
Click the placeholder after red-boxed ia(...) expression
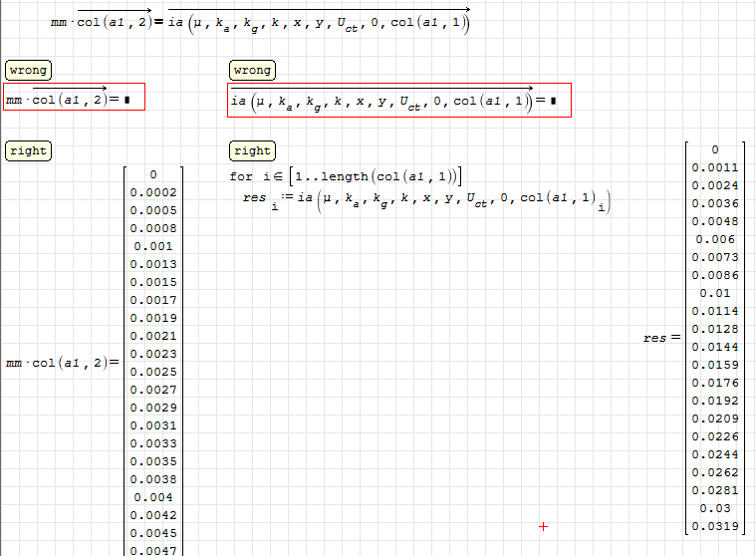click(x=552, y=101)
